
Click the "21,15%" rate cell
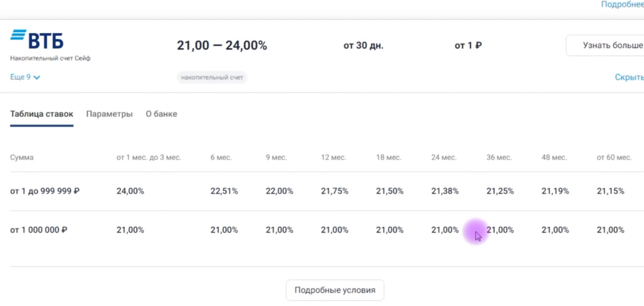[x=611, y=191]
